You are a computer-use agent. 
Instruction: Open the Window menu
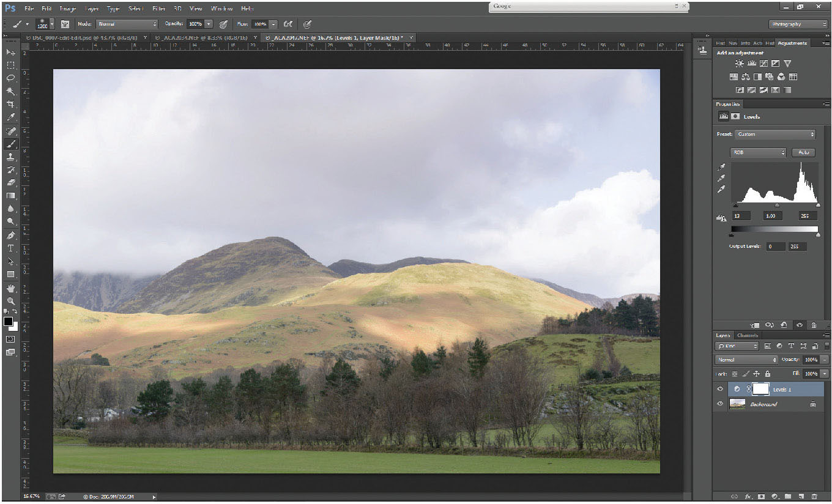(x=221, y=9)
